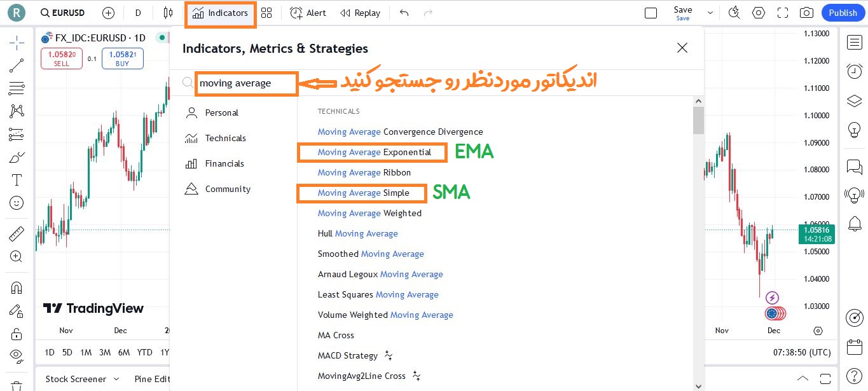Toggle magnet mode
Image resolution: width=868 pixels, height=391 pixels.
click(x=17, y=287)
